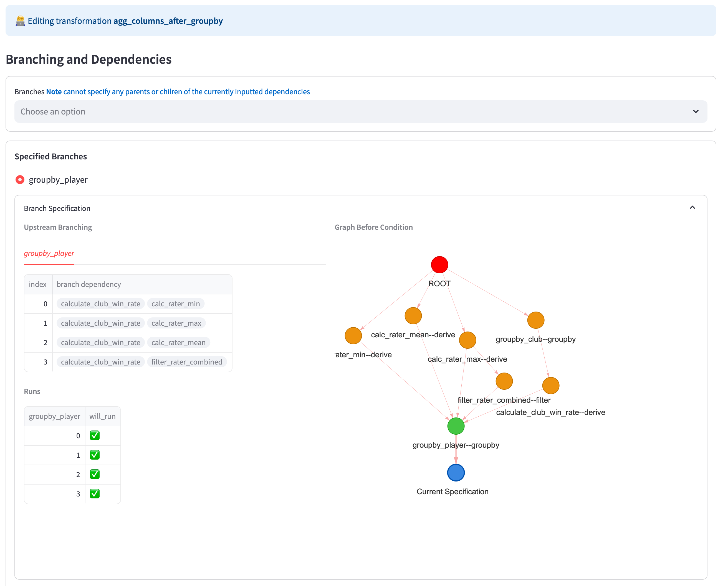Toggle will_run checkmark for run 3
This screenshot has height=586, width=728.
[x=95, y=494]
